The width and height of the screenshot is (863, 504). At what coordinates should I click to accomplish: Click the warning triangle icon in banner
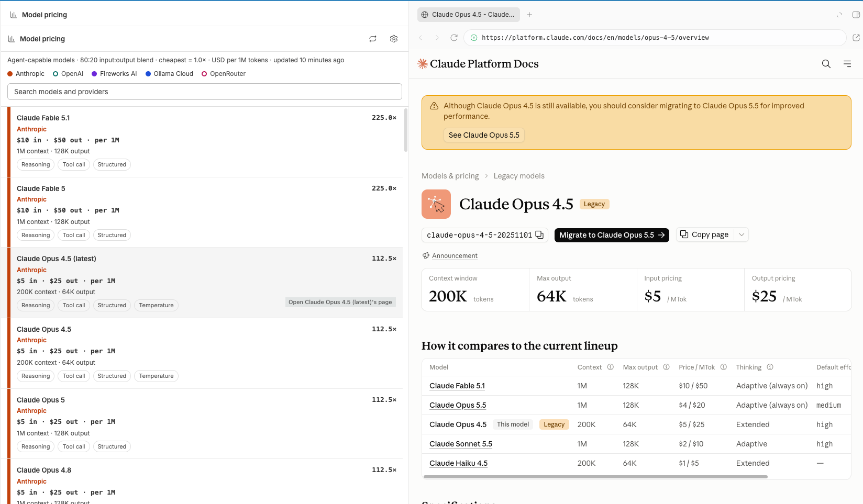tap(434, 106)
